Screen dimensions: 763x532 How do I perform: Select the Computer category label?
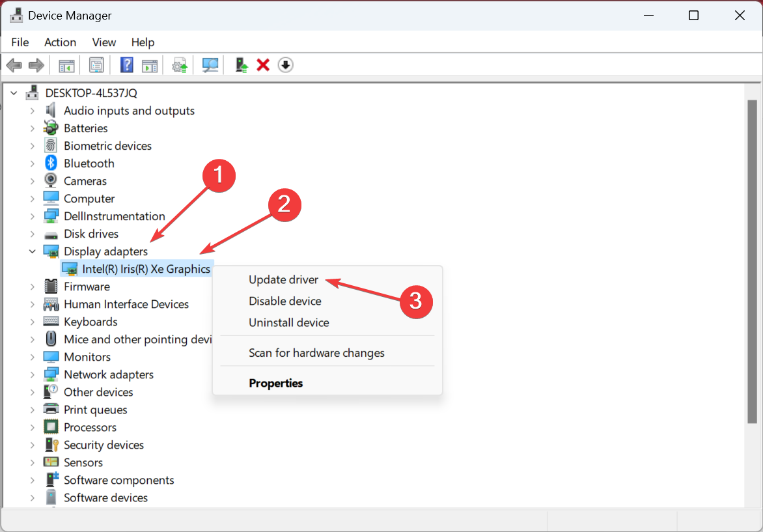pyautogui.click(x=89, y=199)
